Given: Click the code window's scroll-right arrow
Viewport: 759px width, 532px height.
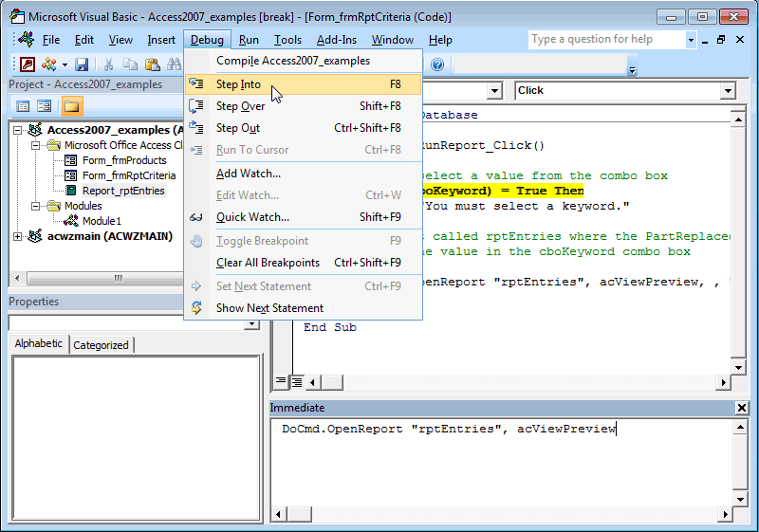Looking at the screenshot, I should click(723, 382).
